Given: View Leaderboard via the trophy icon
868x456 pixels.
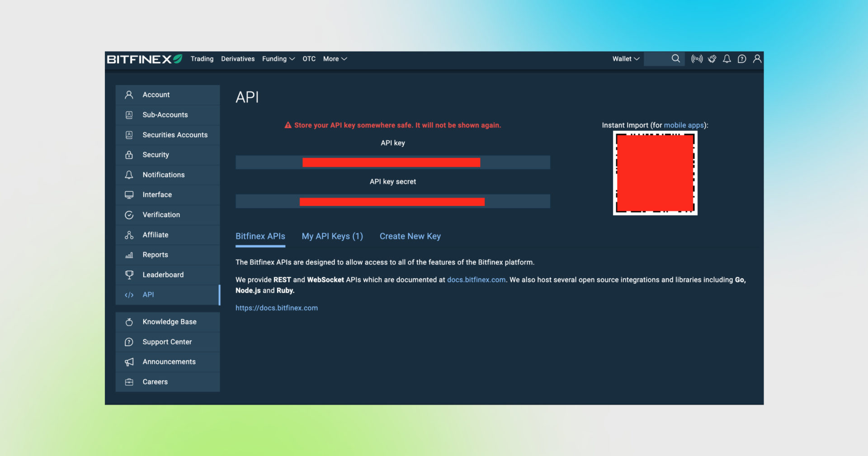Looking at the screenshot, I should (129, 275).
